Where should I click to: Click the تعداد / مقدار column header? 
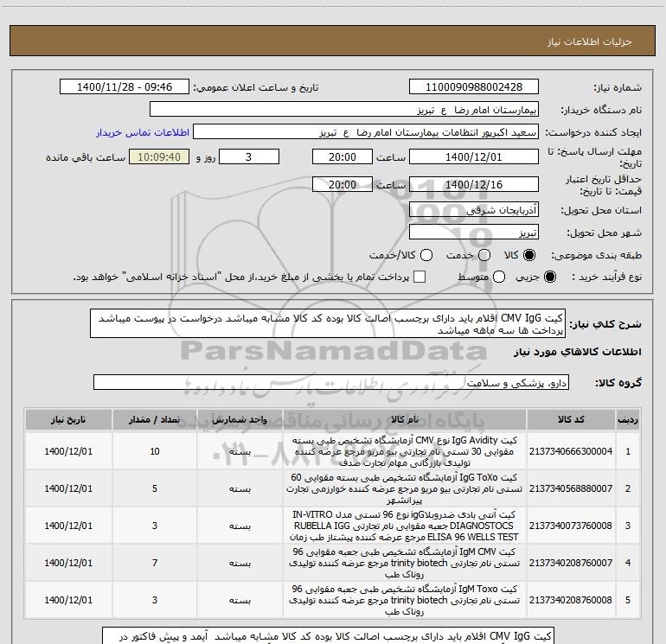coord(155,420)
